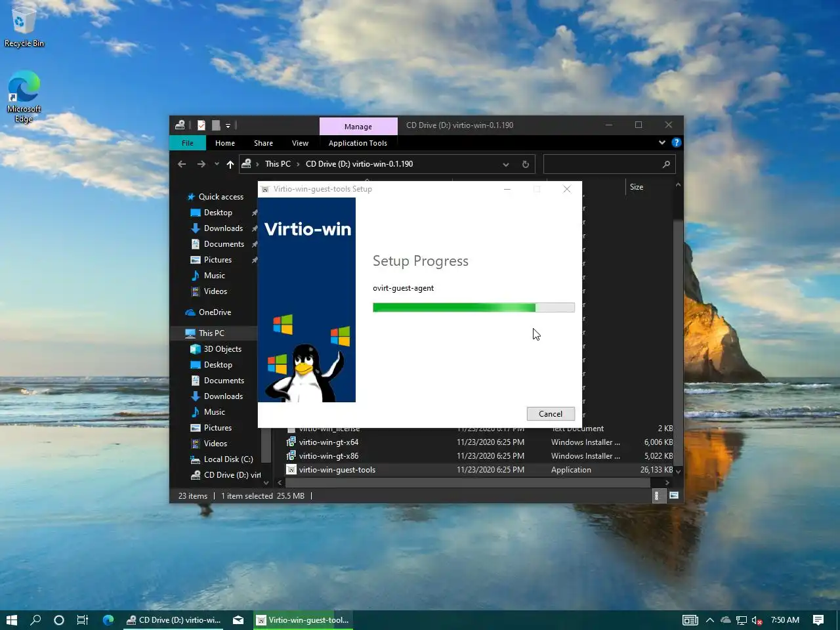Click the virtio-win-gt-x64 file icon
840x630 pixels.
[291, 442]
